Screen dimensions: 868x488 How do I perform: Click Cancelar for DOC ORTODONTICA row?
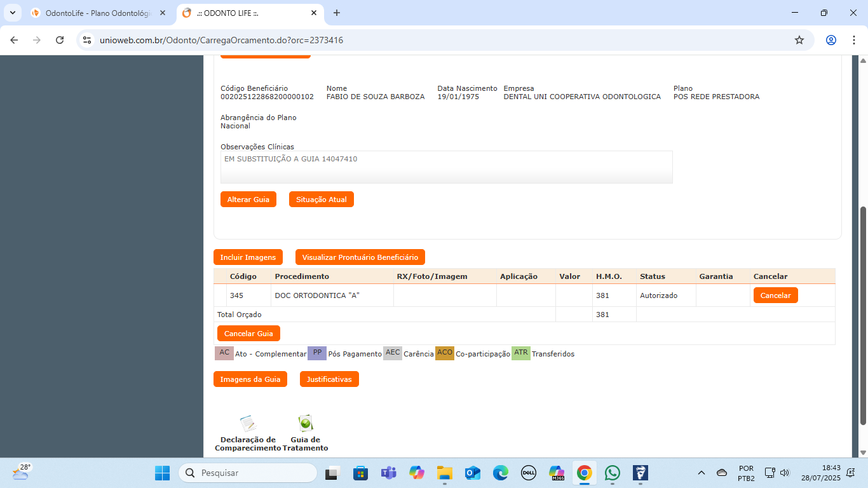pyautogui.click(x=775, y=295)
